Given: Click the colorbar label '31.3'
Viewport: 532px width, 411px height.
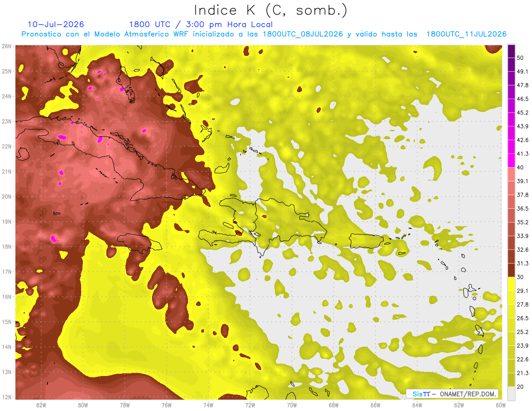Looking at the screenshot, I should coord(522,263).
